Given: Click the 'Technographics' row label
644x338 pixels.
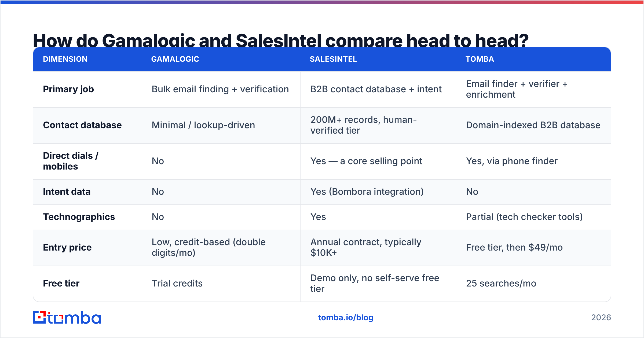Looking at the screenshot, I should click(x=79, y=217).
